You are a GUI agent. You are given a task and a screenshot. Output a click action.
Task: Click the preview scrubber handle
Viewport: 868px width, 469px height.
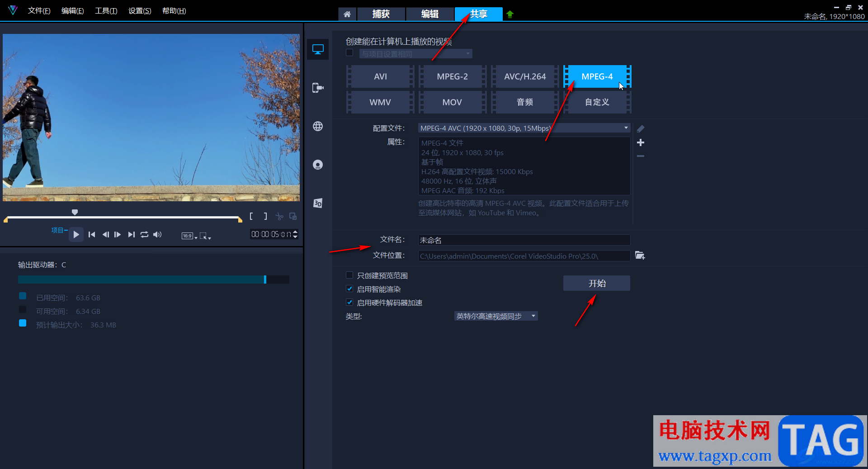(75, 212)
